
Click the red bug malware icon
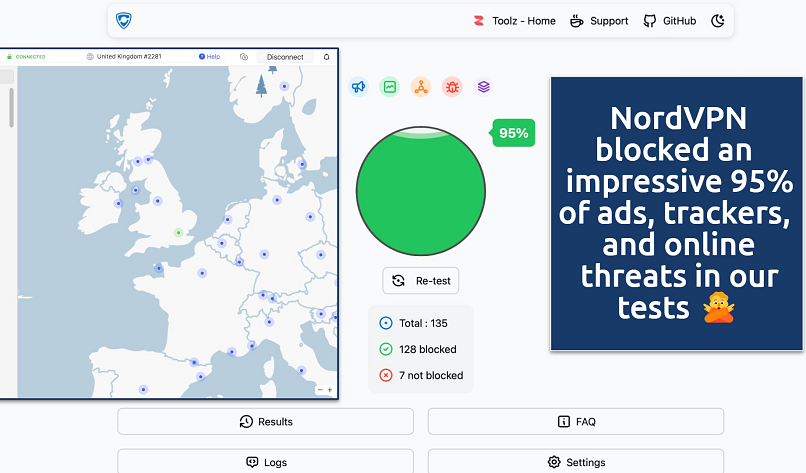452,87
